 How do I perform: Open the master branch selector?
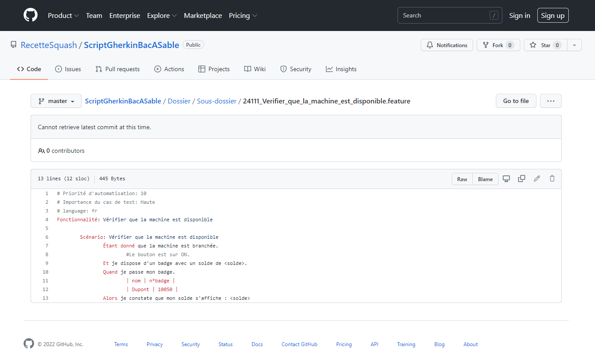pyautogui.click(x=56, y=101)
